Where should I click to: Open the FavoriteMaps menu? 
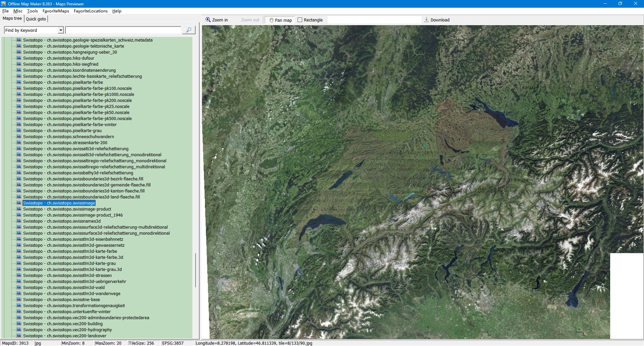point(56,11)
